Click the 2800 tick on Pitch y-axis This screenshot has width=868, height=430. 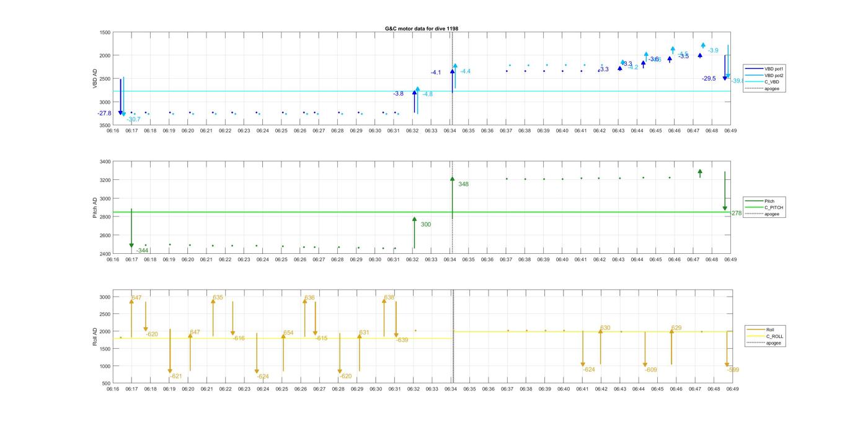pos(104,217)
